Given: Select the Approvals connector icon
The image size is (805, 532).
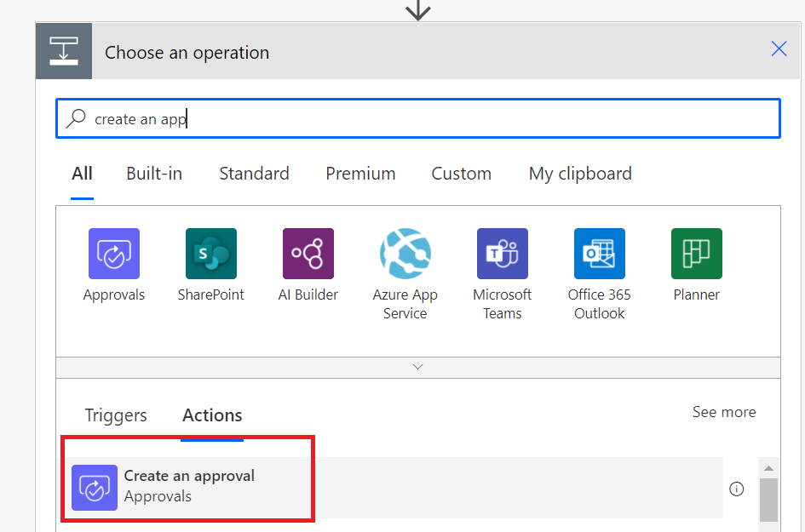Looking at the screenshot, I should pyautogui.click(x=114, y=254).
